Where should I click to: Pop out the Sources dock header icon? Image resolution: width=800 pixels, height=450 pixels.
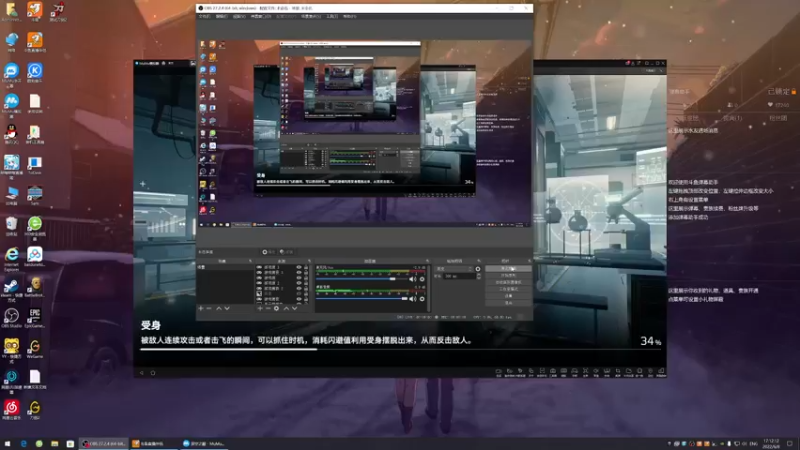[x=309, y=261]
